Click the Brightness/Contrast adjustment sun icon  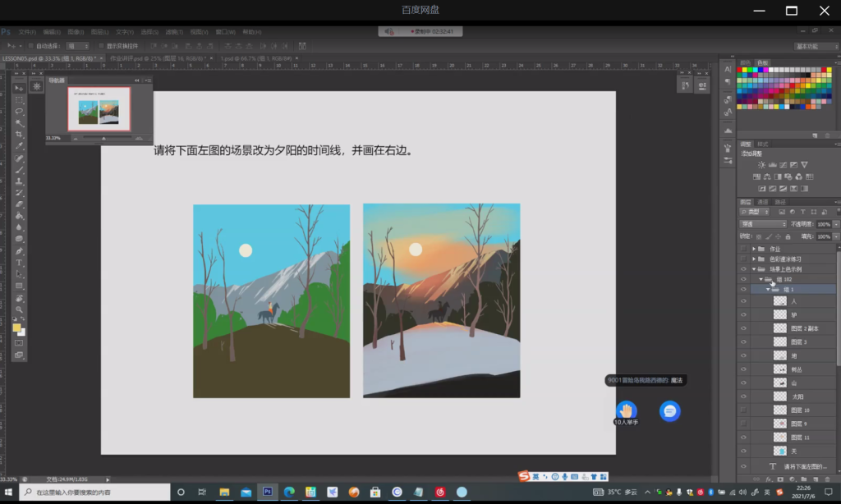[x=761, y=165]
